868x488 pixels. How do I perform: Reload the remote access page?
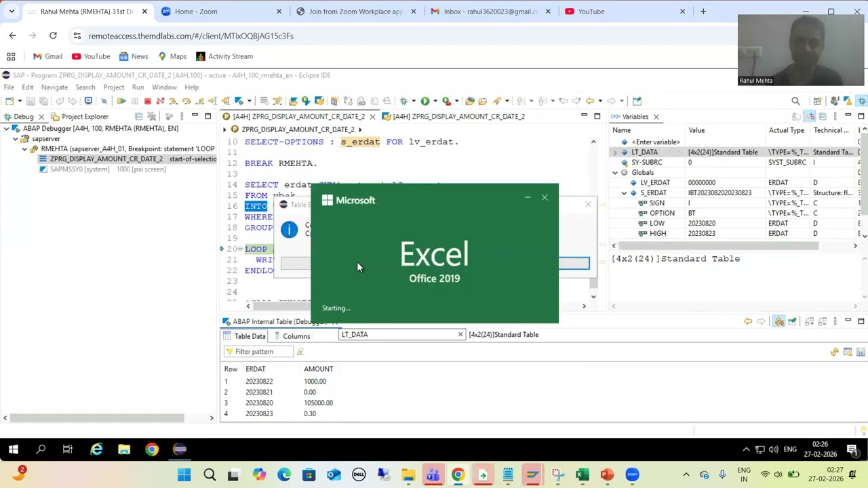point(53,36)
